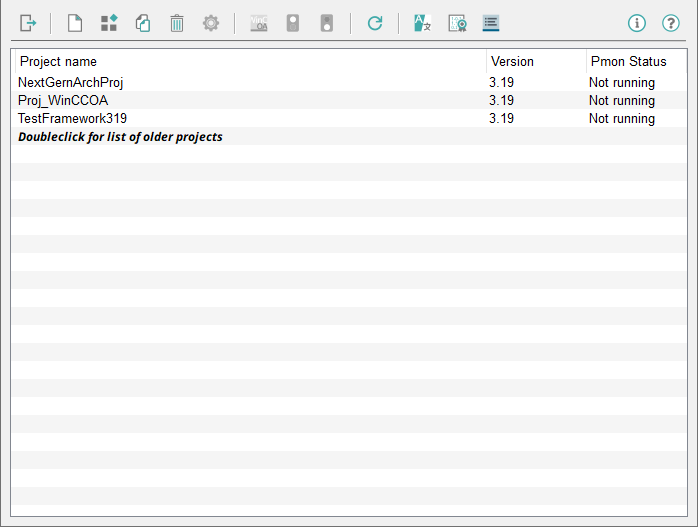Image resolution: width=698 pixels, height=527 pixels.
Task: Open the info about icon
Action: coord(637,23)
